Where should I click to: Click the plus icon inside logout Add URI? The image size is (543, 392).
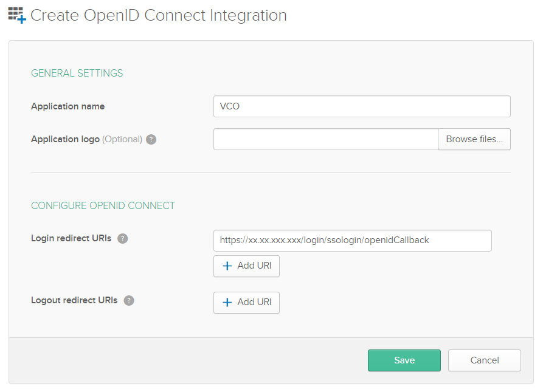[228, 303]
